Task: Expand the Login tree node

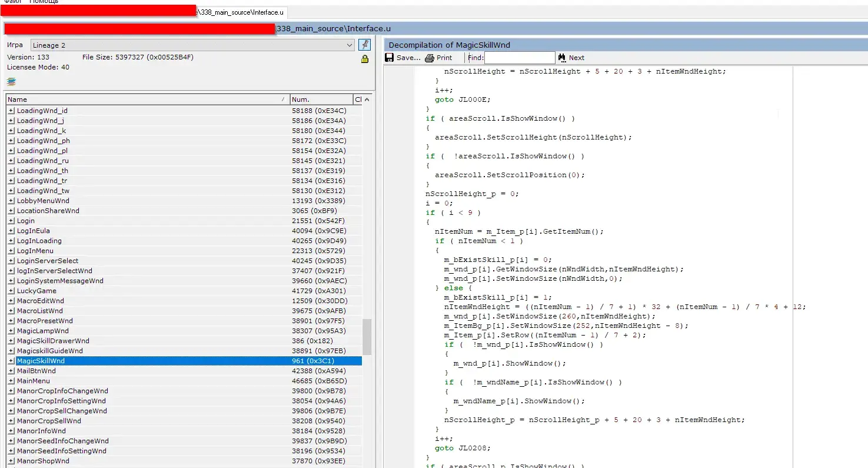Action: click(x=11, y=221)
